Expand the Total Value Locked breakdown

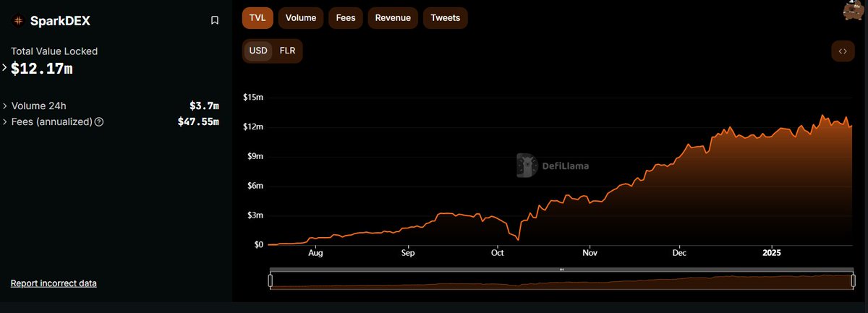(4, 68)
